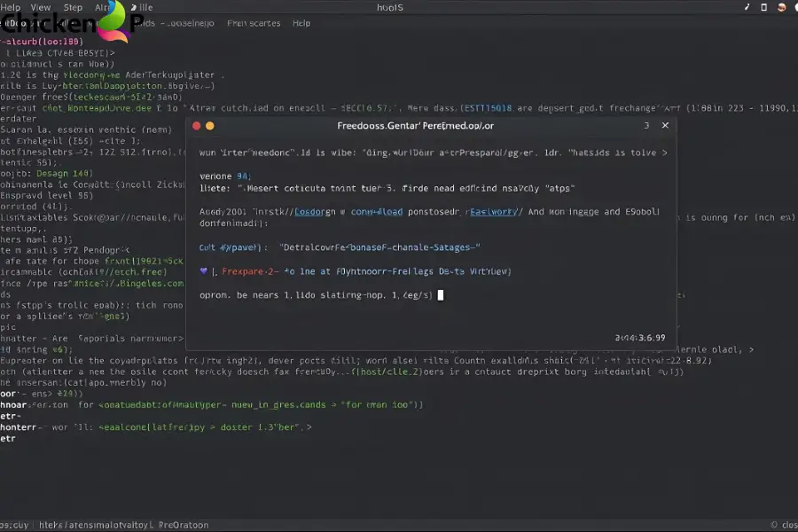Open the Help menu in the top menu bar
The width and height of the screenshot is (798, 532).
[11, 7]
